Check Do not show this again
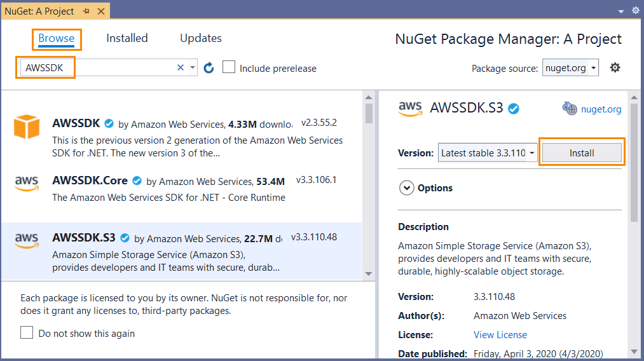The width and height of the screenshot is (644, 361). pos(27,332)
